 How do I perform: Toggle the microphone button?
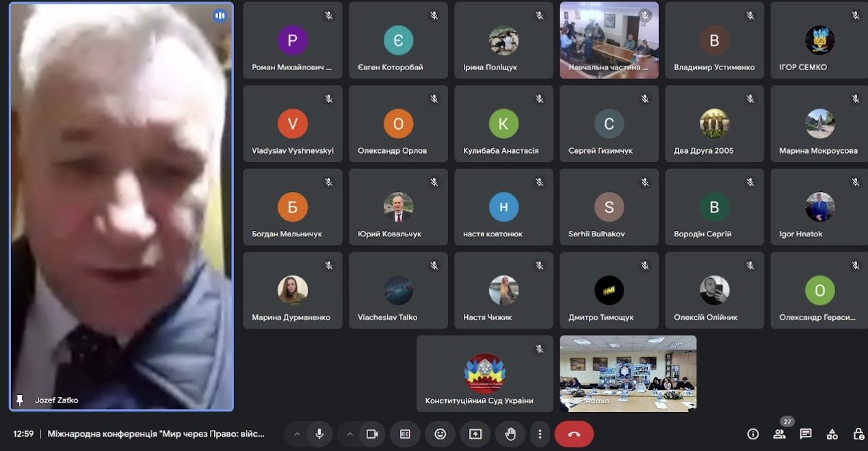coord(319,434)
